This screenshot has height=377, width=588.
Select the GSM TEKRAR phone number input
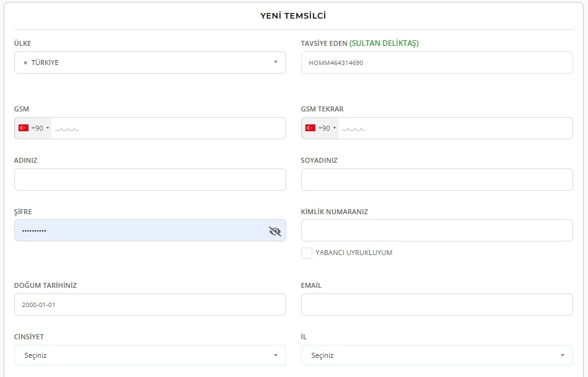click(454, 128)
